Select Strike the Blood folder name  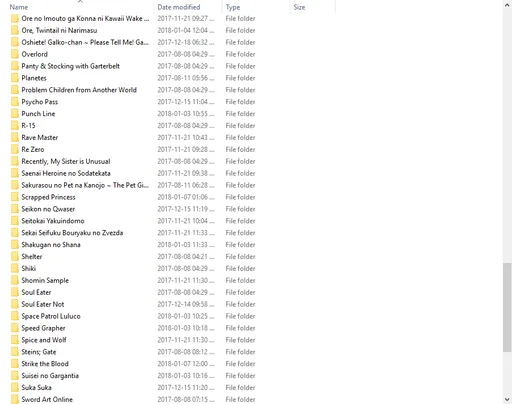pos(45,364)
